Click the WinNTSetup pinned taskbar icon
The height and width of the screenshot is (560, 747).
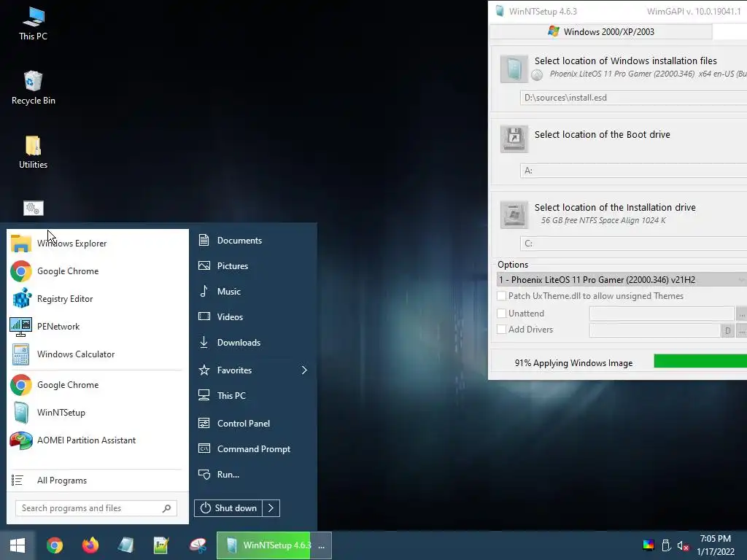point(125,545)
